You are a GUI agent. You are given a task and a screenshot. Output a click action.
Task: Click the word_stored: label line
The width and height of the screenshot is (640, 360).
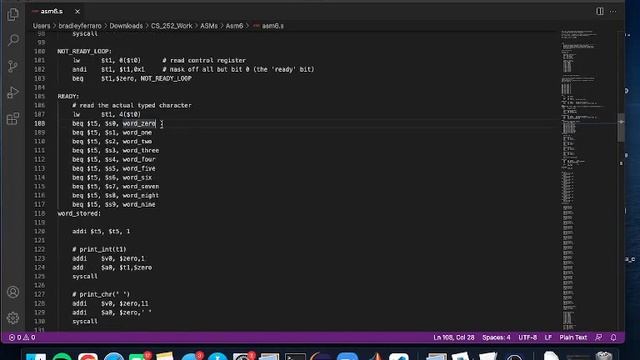[x=79, y=213]
